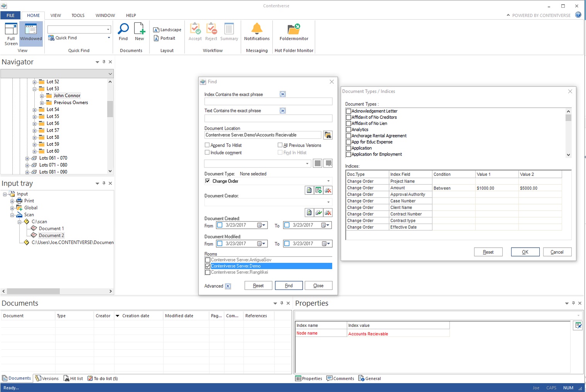Pin the Input tray panel
Viewport: 586px width, 392px height.
[x=104, y=183]
